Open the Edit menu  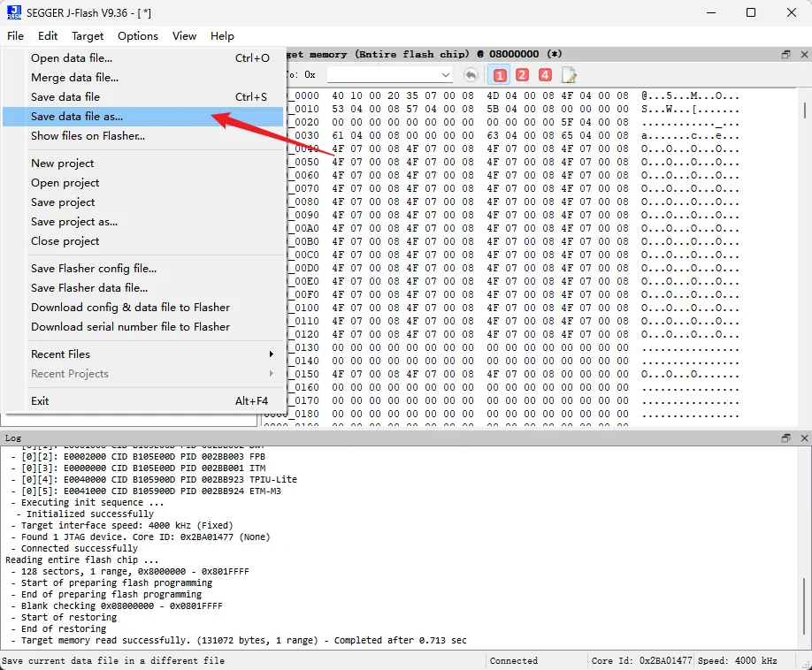coord(48,35)
